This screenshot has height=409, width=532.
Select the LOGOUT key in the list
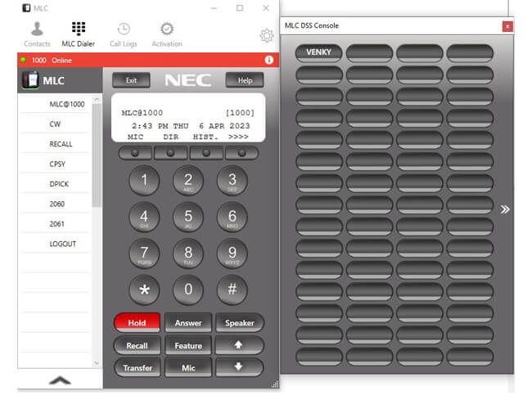pos(55,245)
